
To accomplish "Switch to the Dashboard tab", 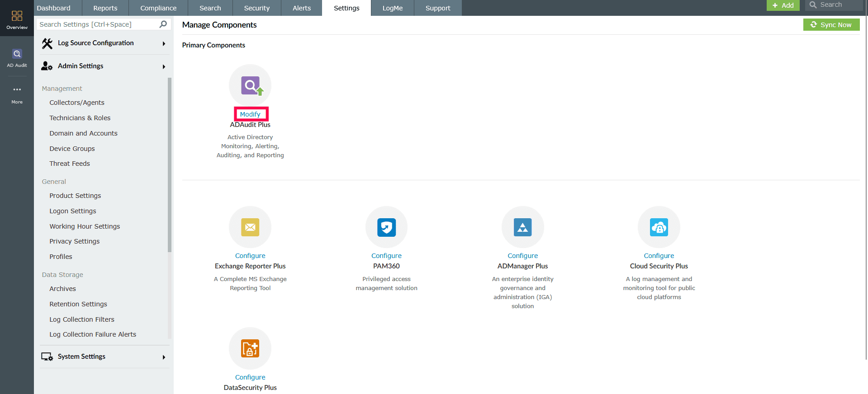I will (x=54, y=8).
